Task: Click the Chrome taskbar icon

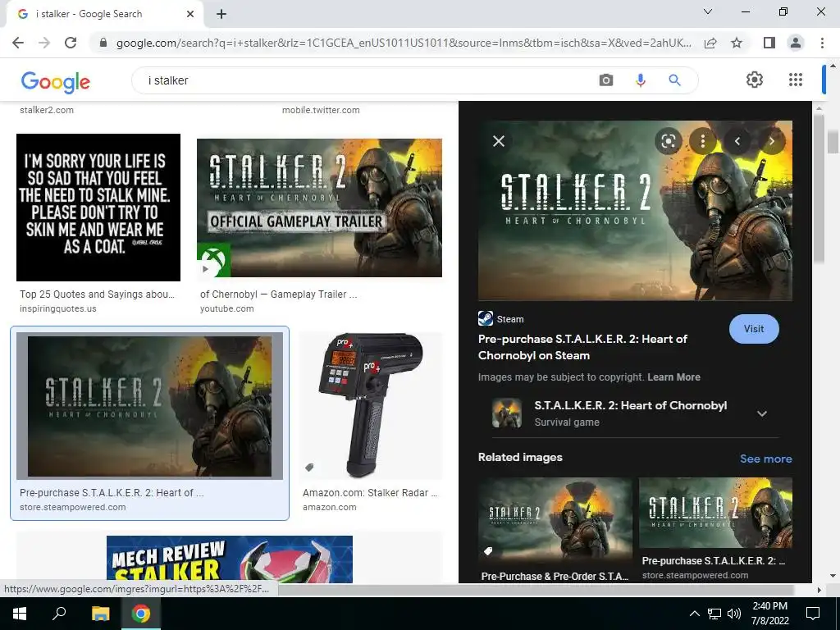Action: click(x=141, y=614)
